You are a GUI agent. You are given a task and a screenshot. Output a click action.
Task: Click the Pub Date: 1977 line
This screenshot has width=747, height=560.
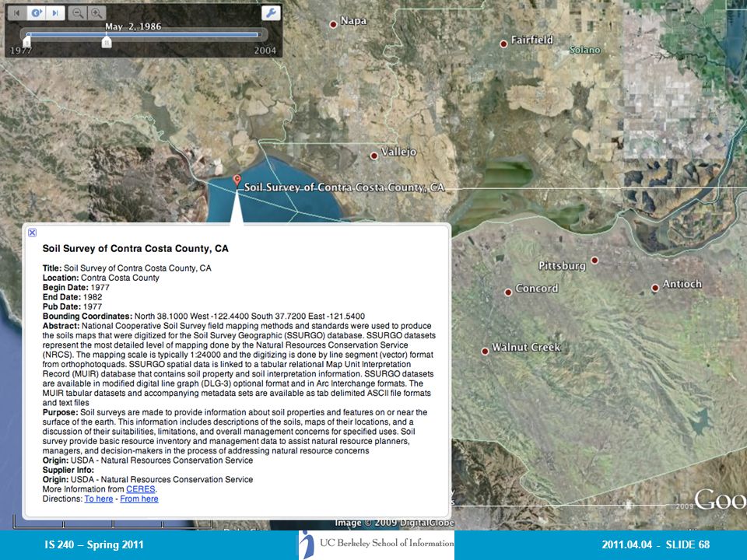pos(72,306)
